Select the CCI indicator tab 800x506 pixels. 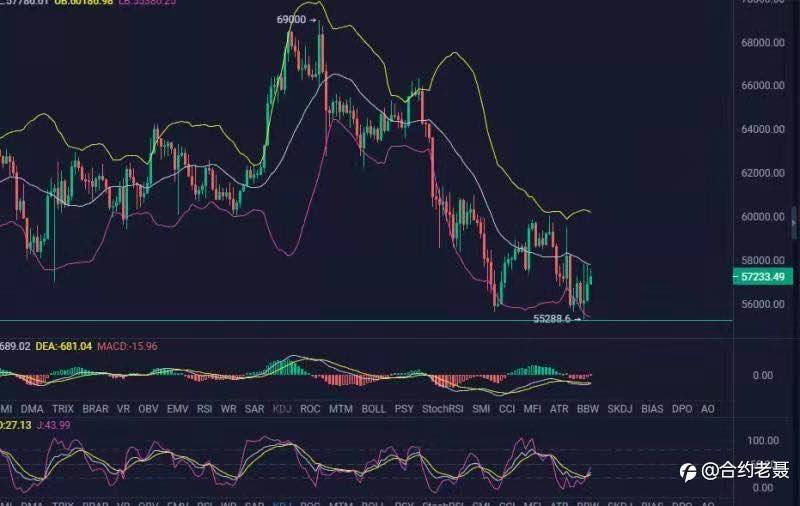tap(507, 409)
